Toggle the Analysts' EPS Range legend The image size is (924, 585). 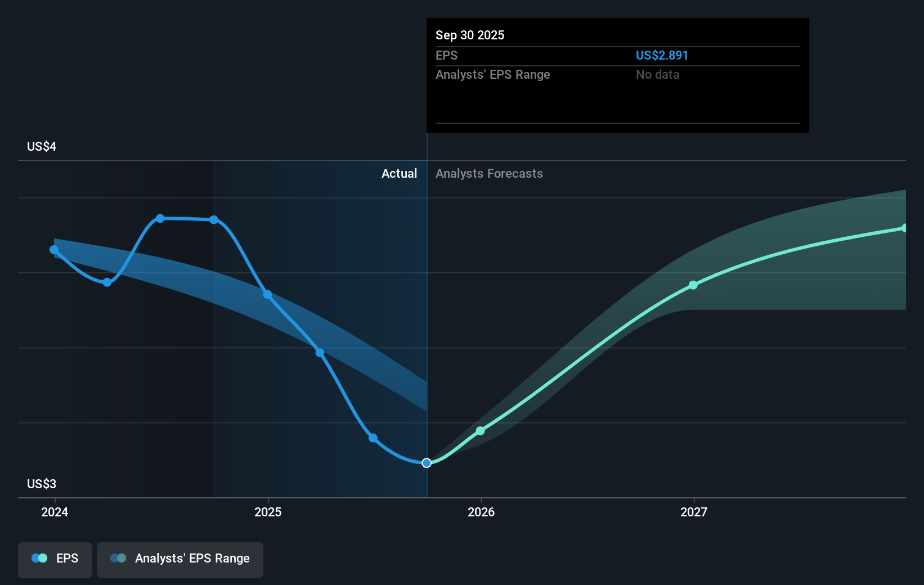pos(180,559)
